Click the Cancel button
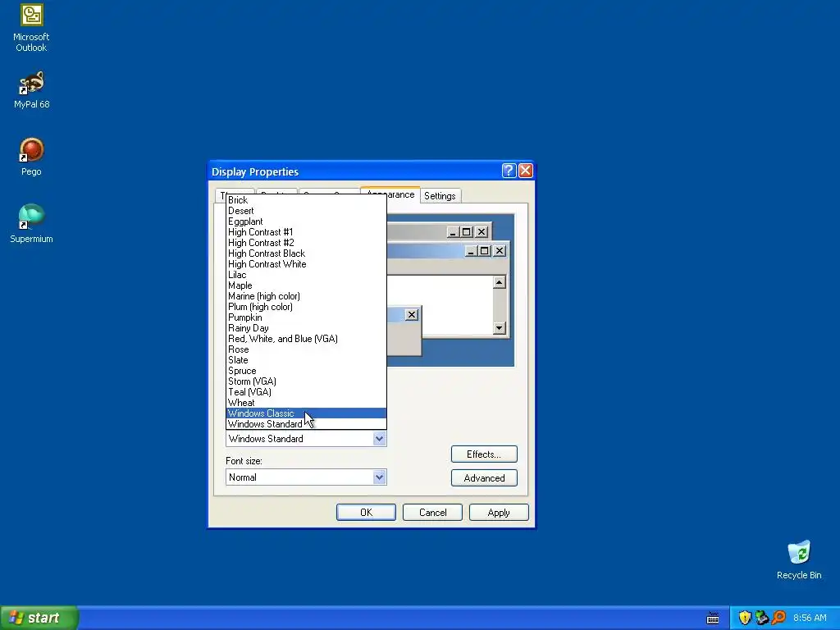The height and width of the screenshot is (630, 840). [x=432, y=512]
